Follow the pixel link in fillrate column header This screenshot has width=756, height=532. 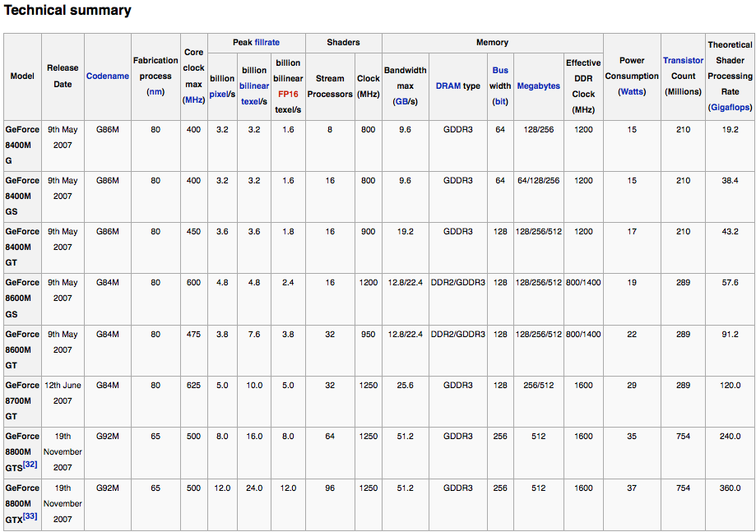[218, 94]
